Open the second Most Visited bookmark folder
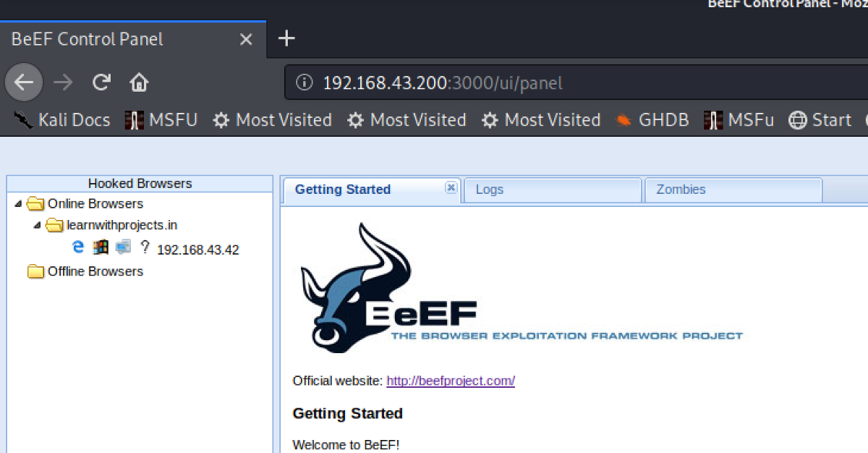 (x=407, y=120)
